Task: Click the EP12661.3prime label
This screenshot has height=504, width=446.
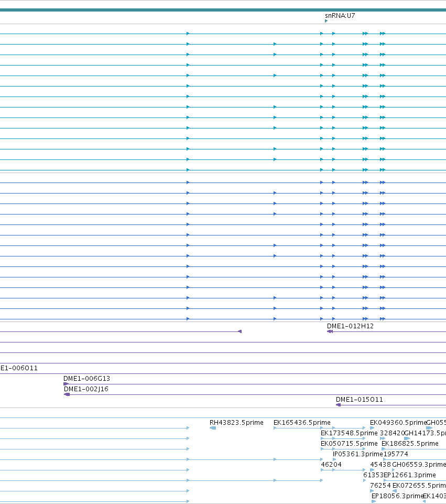Action: click(x=410, y=475)
